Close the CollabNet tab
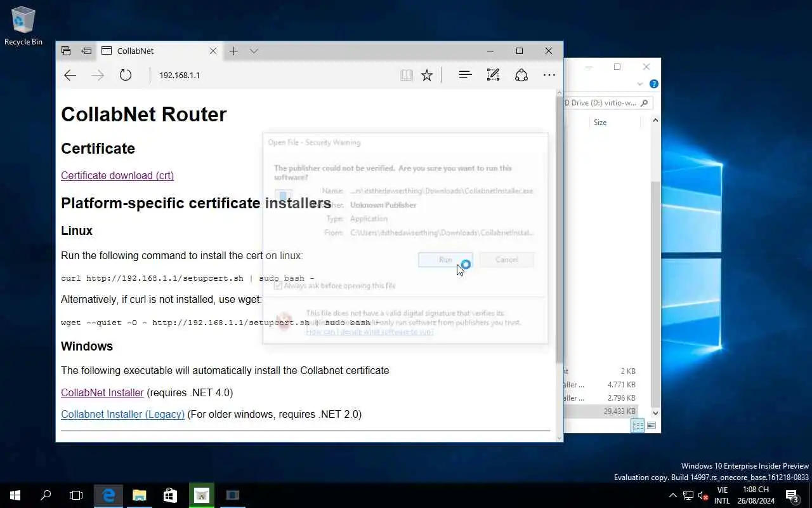Viewport: 812px width, 508px height. [213, 51]
